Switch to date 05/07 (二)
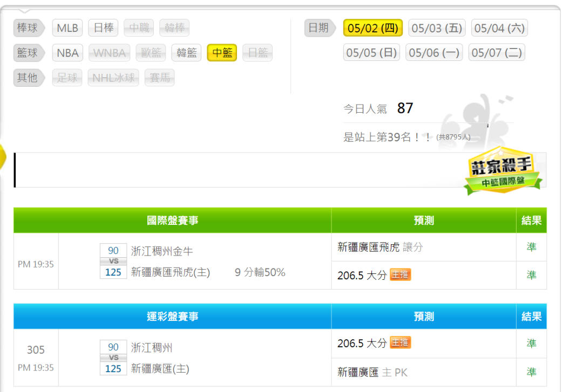This screenshot has height=392, width=583. coord(497,52)
